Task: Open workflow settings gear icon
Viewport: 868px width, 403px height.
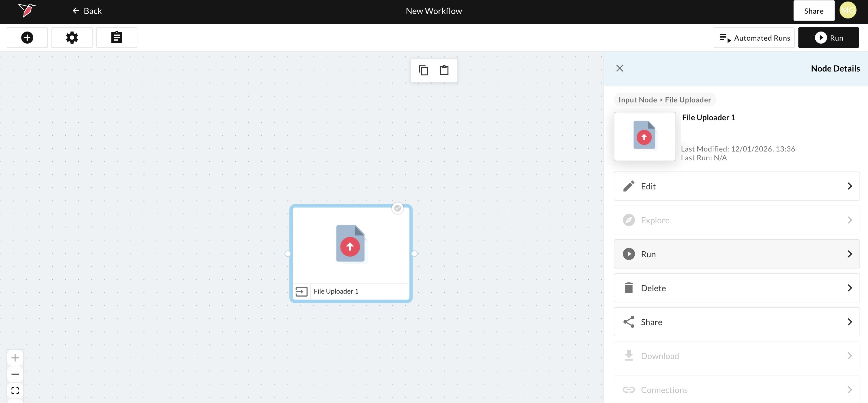Action: (x=72, y=38)
